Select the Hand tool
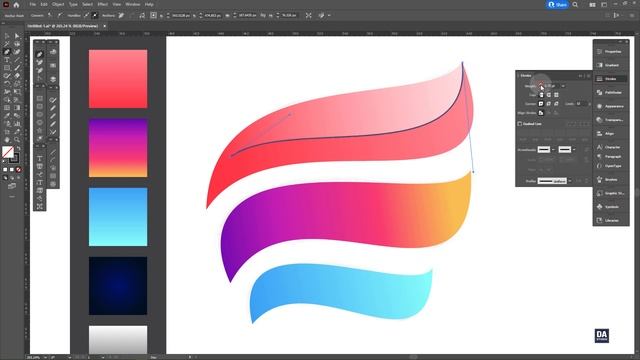The height and width of the screenshot is (360, 640). pos(7,140)
